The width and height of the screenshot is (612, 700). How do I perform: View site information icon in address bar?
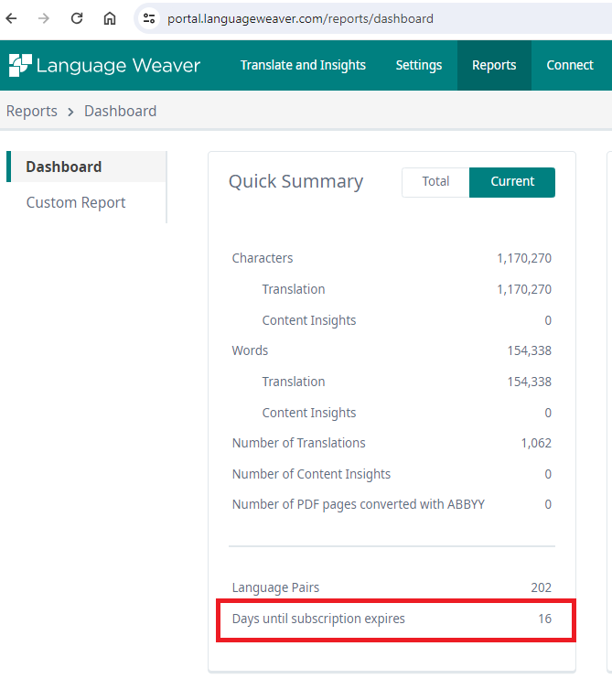[149, 18]
